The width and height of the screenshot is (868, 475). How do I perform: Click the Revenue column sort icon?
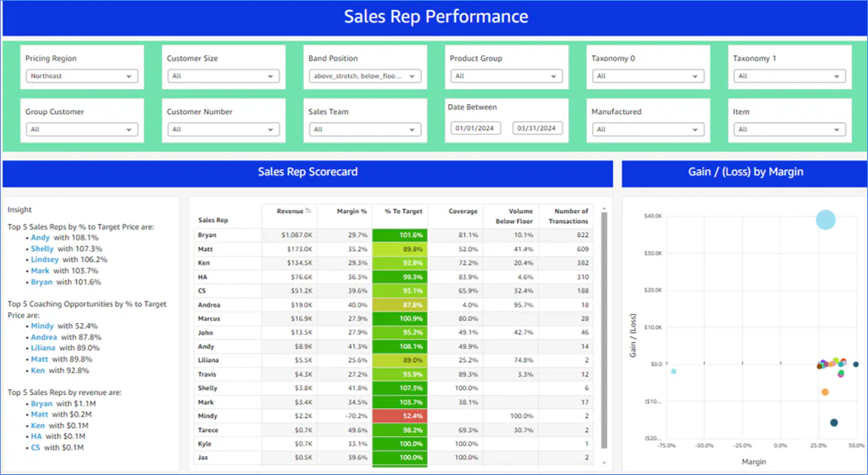tap(308, 211)
